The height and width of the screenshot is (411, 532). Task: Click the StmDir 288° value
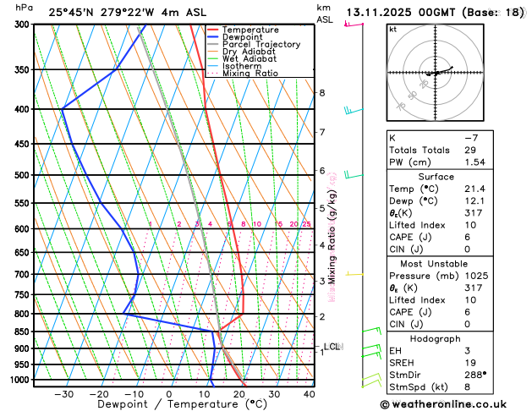click(x=475, y=375)
